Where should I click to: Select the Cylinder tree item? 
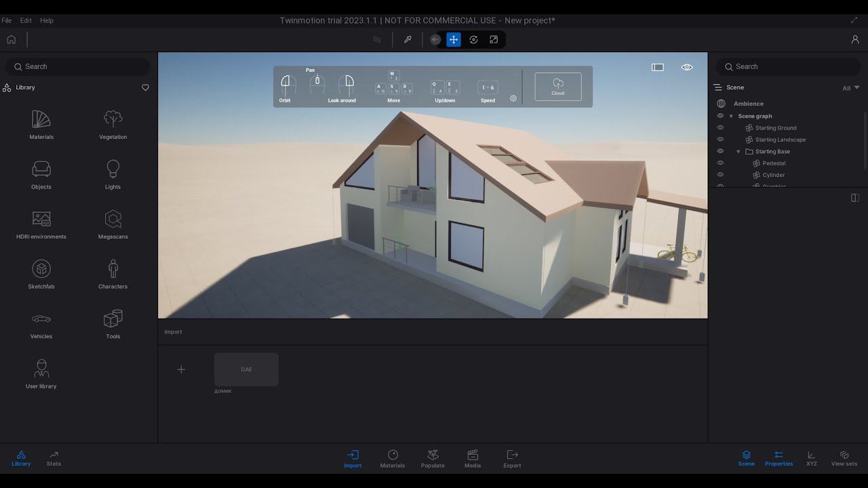pyautogui.click(x=774, y=175)
